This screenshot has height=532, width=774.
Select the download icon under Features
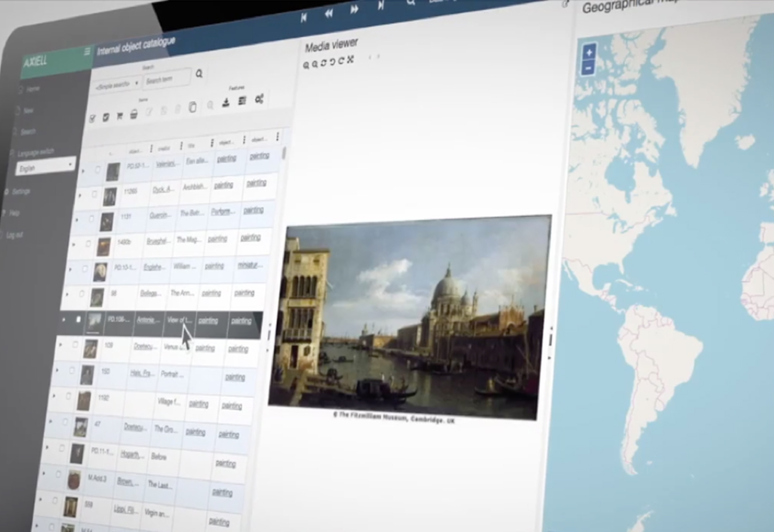(x=226, y=102)
